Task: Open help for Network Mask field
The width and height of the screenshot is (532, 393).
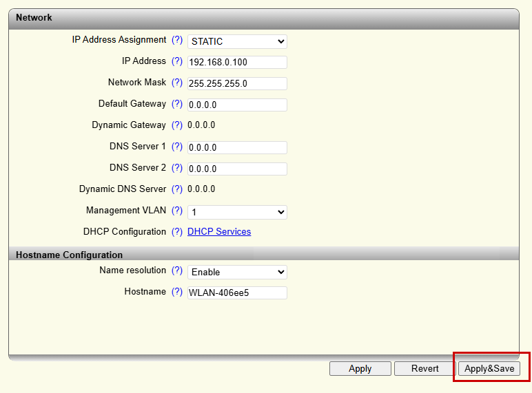Action: point(177,83)
